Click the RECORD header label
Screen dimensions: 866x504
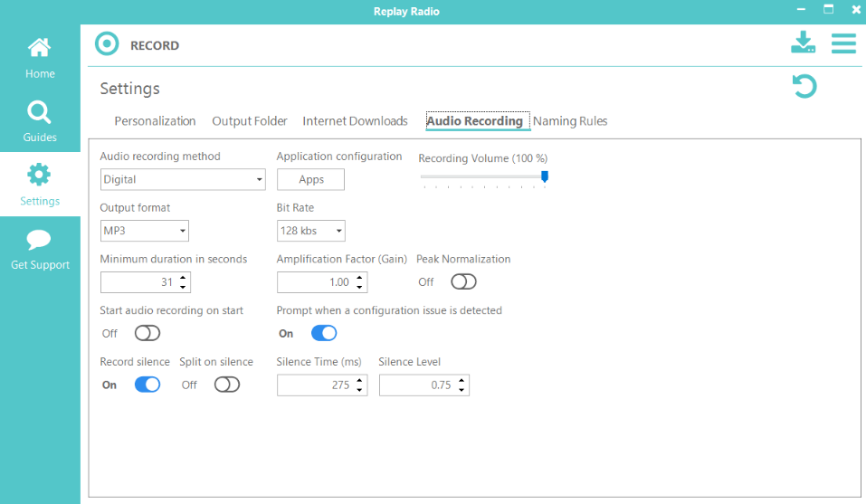tap(155, 45)
